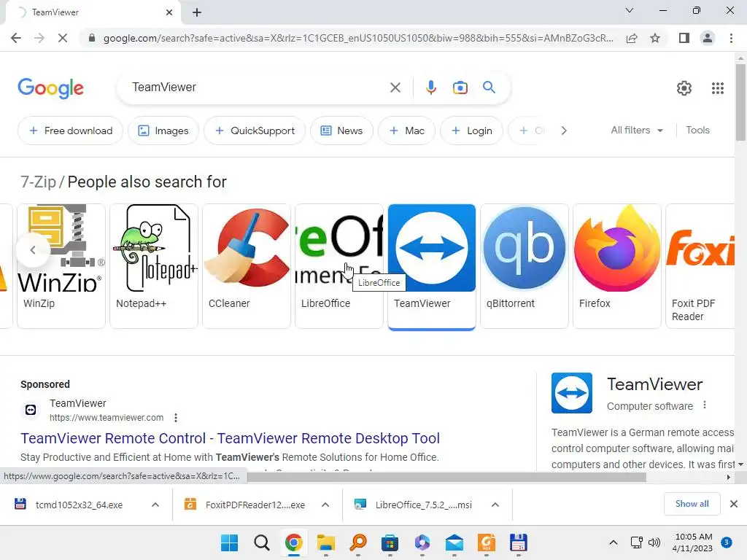Image resolution: width=747 pixels, height=560 pixels.
Task: Select Foxit PDF Reader carousel card
Action: coord(700,265)
